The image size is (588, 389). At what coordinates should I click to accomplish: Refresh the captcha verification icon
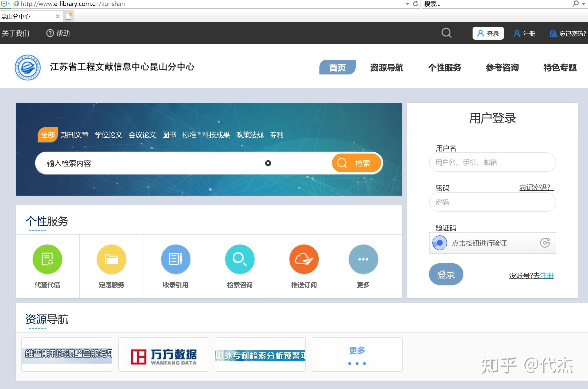coord(545,243)
